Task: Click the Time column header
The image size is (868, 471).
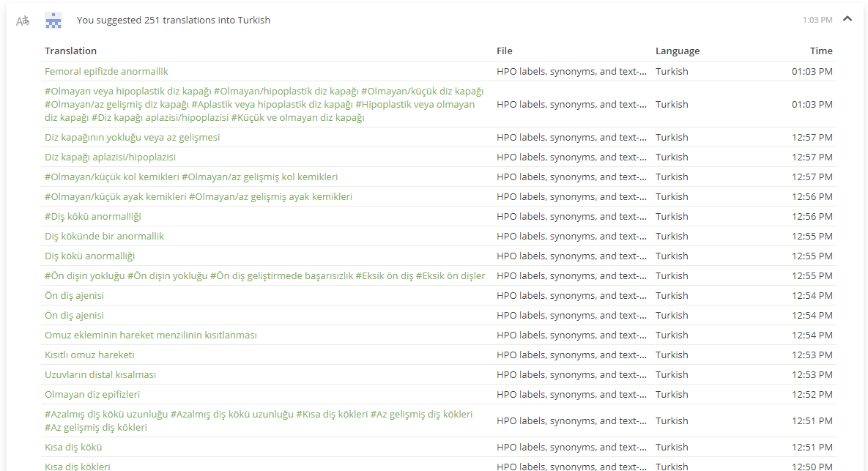Action: click(821, 51)
